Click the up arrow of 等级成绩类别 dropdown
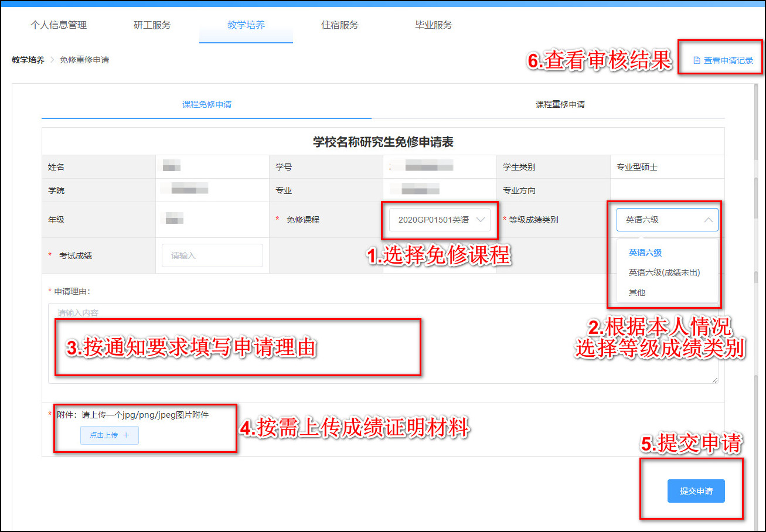766x532 pixels. [708, 220]
